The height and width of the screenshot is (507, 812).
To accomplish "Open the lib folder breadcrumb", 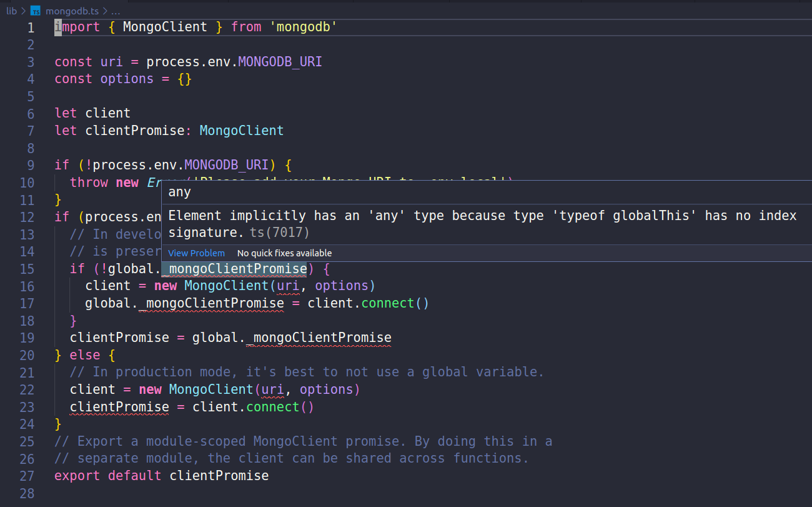I will click(x=11, y=11).
